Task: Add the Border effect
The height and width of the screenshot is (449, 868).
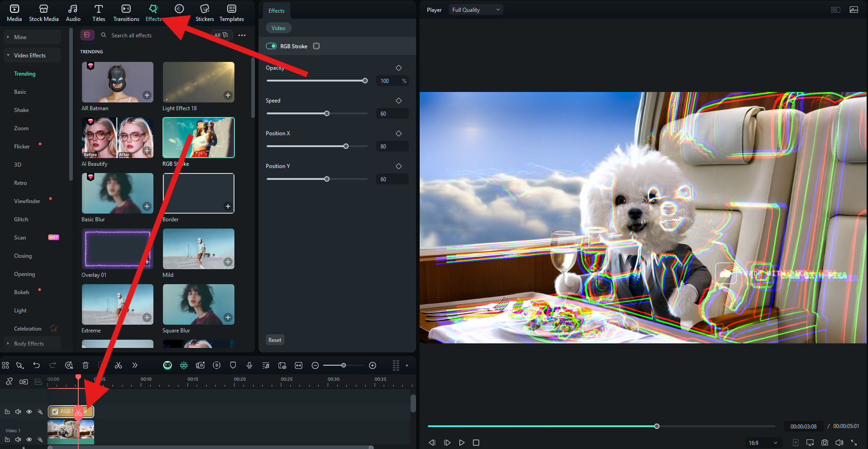Action: [x=228, y=206]
